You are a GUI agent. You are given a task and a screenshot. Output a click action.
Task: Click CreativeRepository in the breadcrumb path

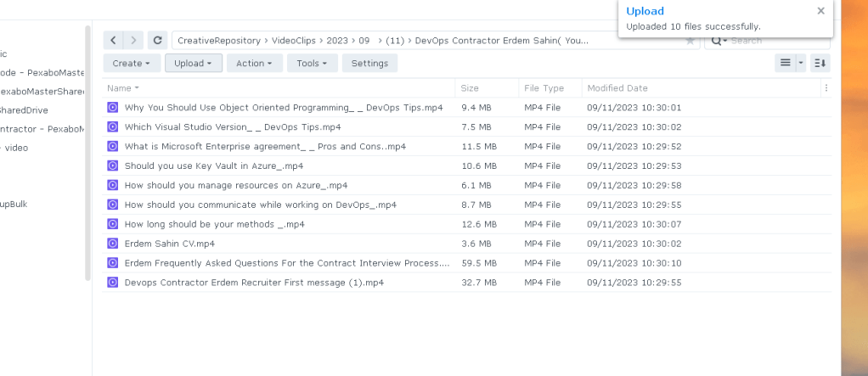[x=219, y=41]
